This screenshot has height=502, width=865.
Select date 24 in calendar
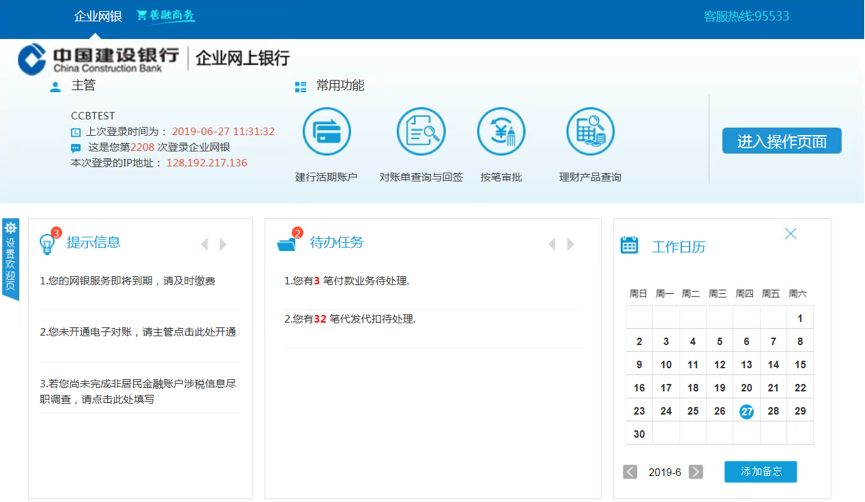(666, 411)
